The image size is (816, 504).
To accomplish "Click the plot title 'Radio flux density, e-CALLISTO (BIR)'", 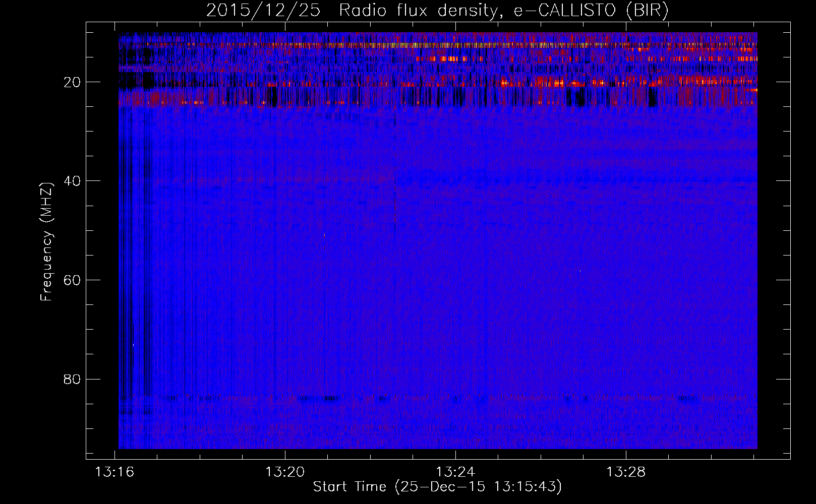I will 503,11.
